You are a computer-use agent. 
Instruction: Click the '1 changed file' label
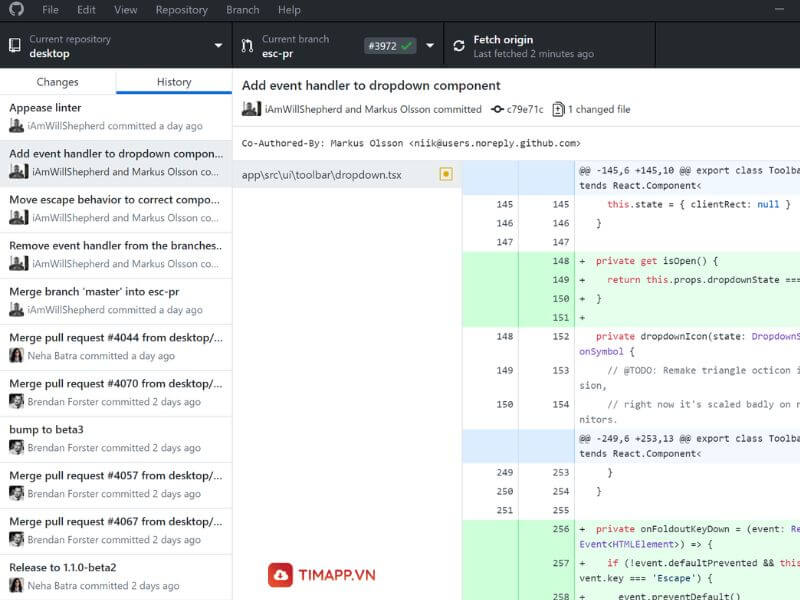coord(599,109)
